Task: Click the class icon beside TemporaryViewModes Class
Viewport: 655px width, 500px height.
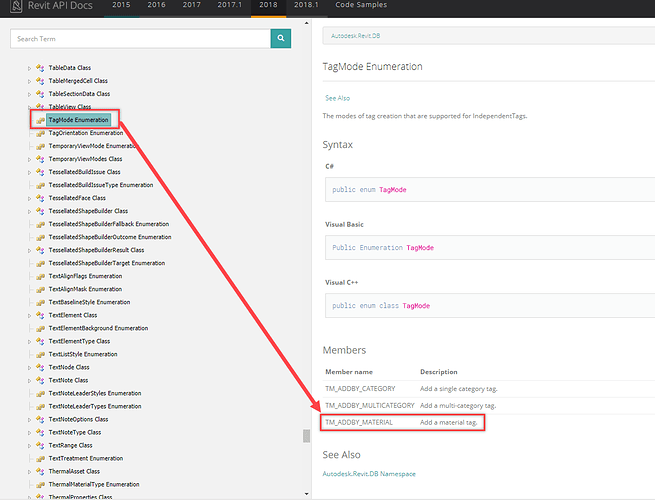Action: (x=40, y=159)
